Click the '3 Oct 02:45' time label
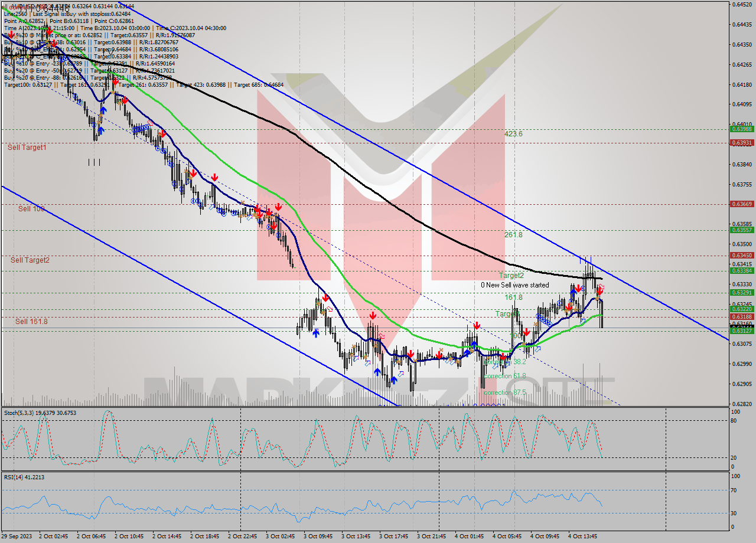The width and height of the screenshot is (756, 543). click(280, 537)
